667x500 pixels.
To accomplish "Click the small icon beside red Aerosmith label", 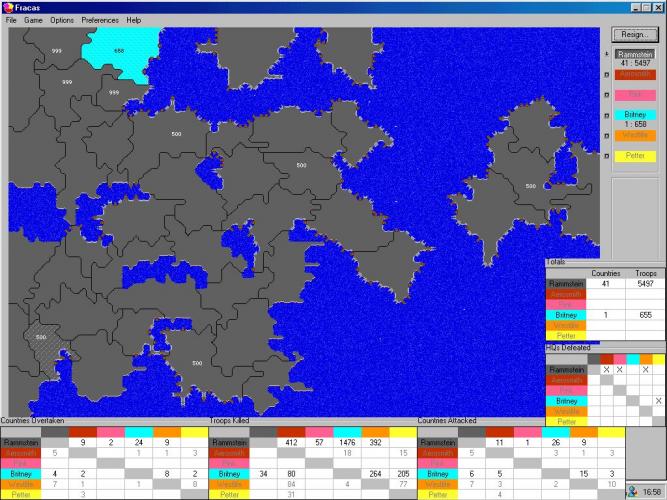I will coord(607,74).
